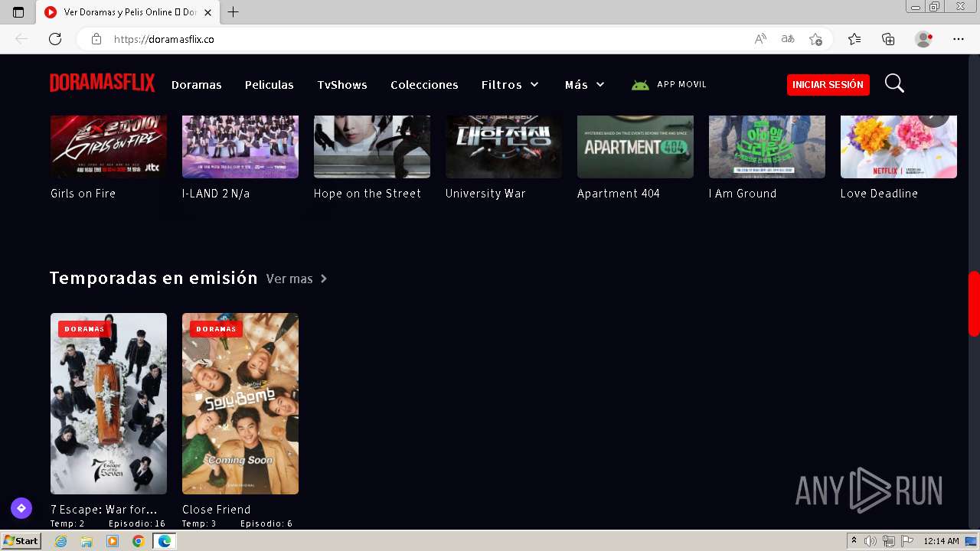Open the Colecciones page
The width and height of the screenshot is (980, 551).
pyautogui.click(x=424, y=85)
